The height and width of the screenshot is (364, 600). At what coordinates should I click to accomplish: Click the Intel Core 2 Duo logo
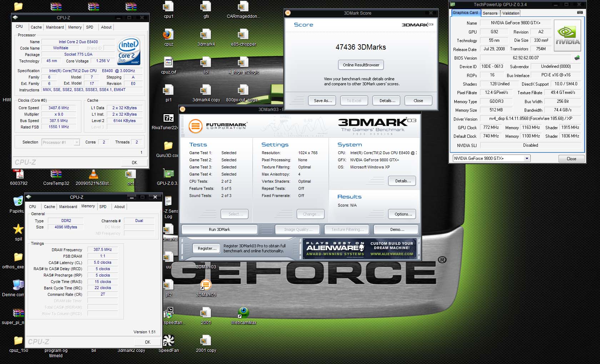click(x=129, y=50)
